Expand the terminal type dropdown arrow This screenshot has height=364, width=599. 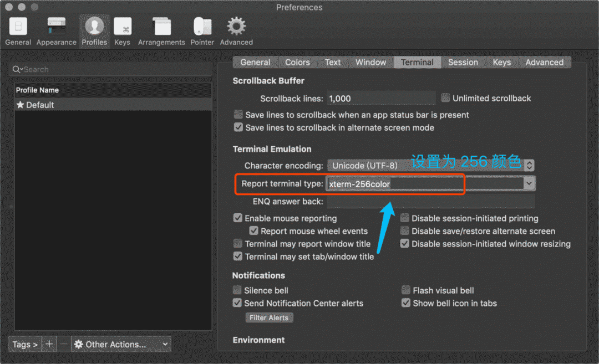(529, 183)
